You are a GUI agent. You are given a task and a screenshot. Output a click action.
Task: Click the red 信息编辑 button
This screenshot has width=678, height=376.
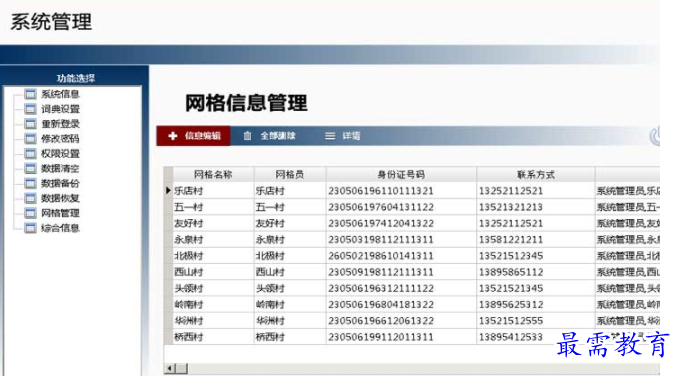tap(193, 136)
